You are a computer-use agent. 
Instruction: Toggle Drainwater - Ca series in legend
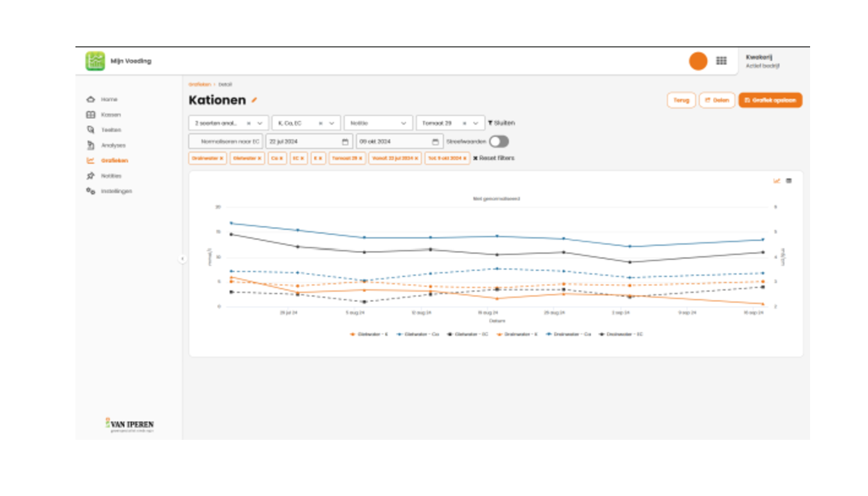click(569, 335)
